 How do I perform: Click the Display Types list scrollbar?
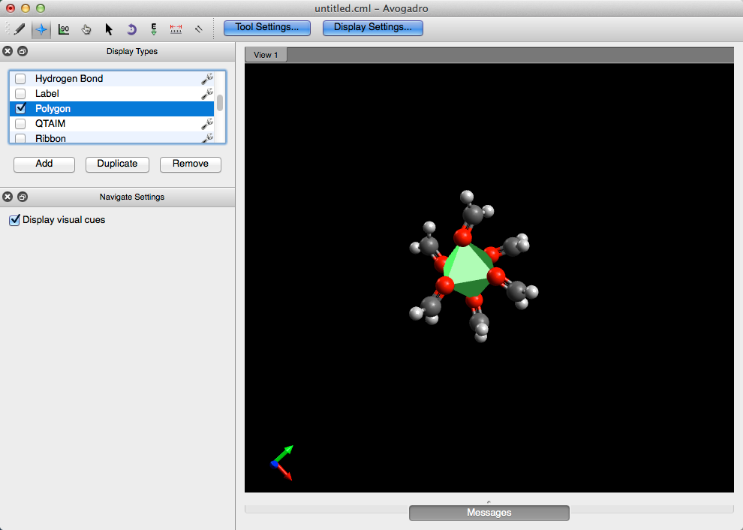[220, 103]
